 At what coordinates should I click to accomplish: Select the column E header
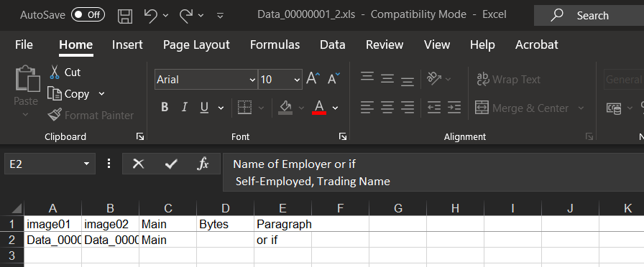(282, 208)
